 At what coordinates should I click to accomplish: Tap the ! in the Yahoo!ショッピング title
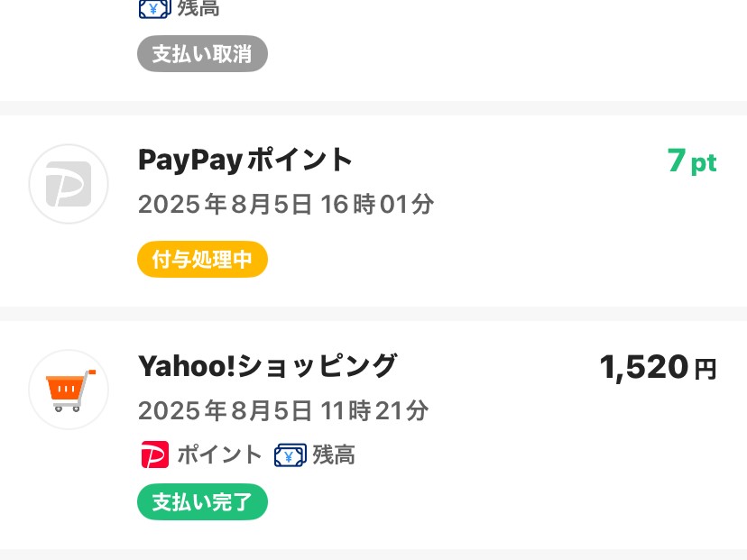point(232,366)
